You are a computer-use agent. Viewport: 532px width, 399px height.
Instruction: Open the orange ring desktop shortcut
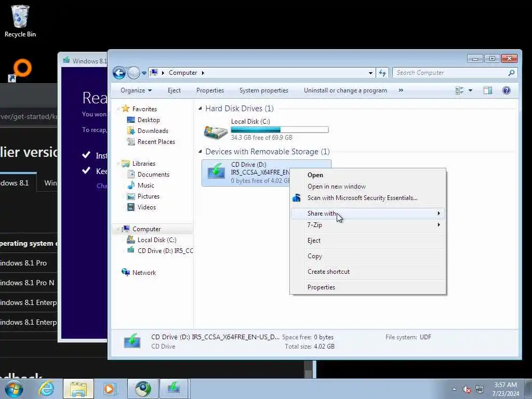click(21, 70)
